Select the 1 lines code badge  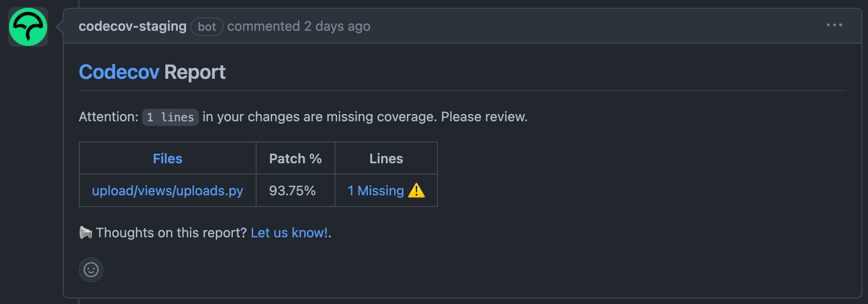coord(170,117)
